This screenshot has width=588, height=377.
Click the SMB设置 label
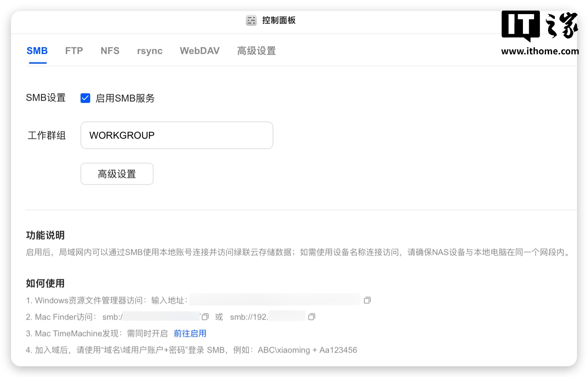click(x=46, y=98)
